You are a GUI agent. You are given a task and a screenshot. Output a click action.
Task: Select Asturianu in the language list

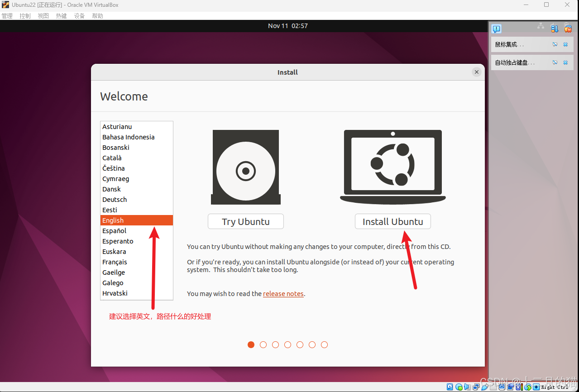pyautogui.click(x=137, y=127)
